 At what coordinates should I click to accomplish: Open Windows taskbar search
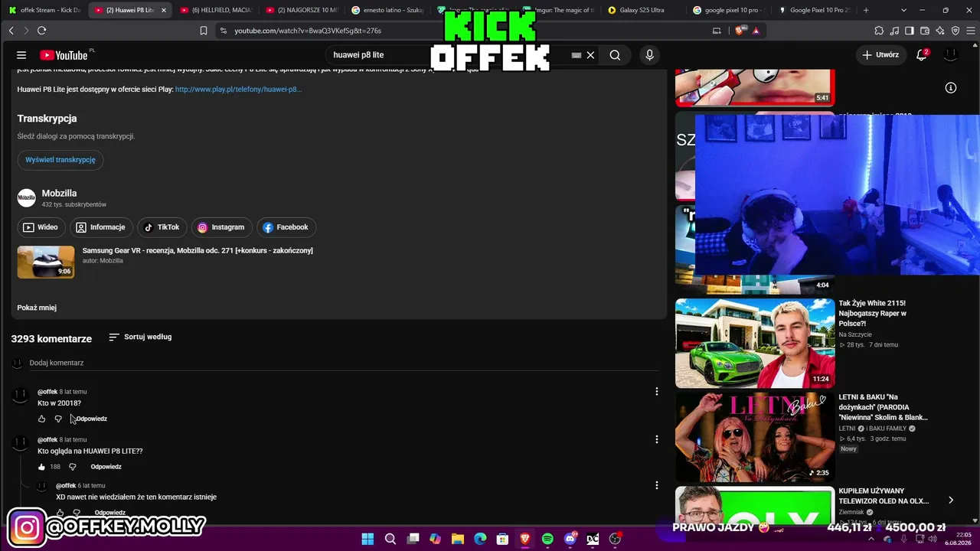(390, 539)
